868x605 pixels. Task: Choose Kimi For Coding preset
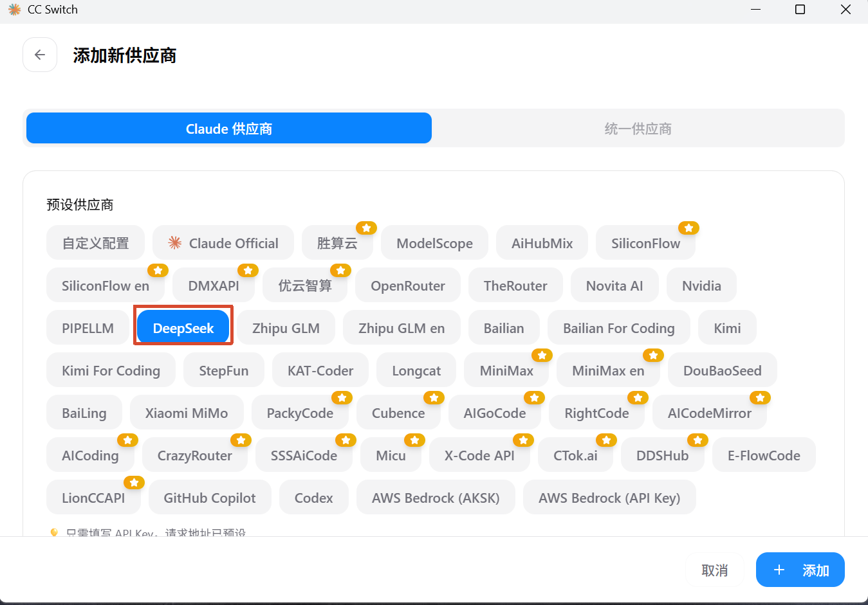click(111, 370)
